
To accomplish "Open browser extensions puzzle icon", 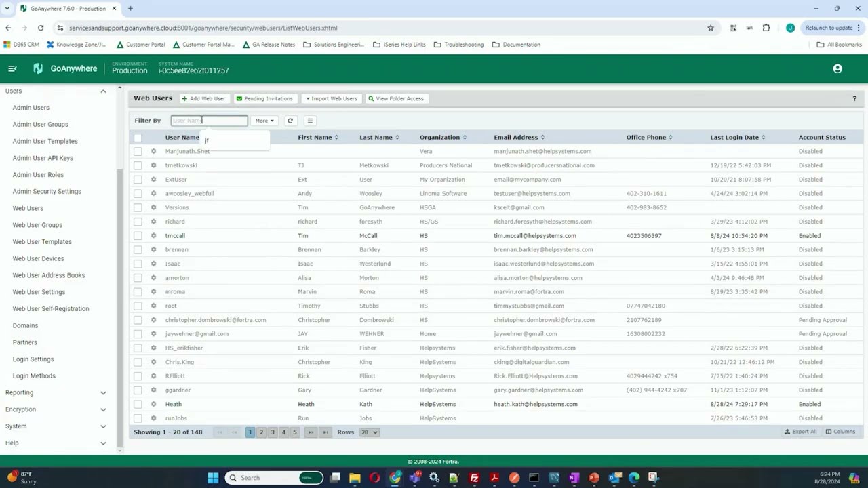I will coord(766,28).
